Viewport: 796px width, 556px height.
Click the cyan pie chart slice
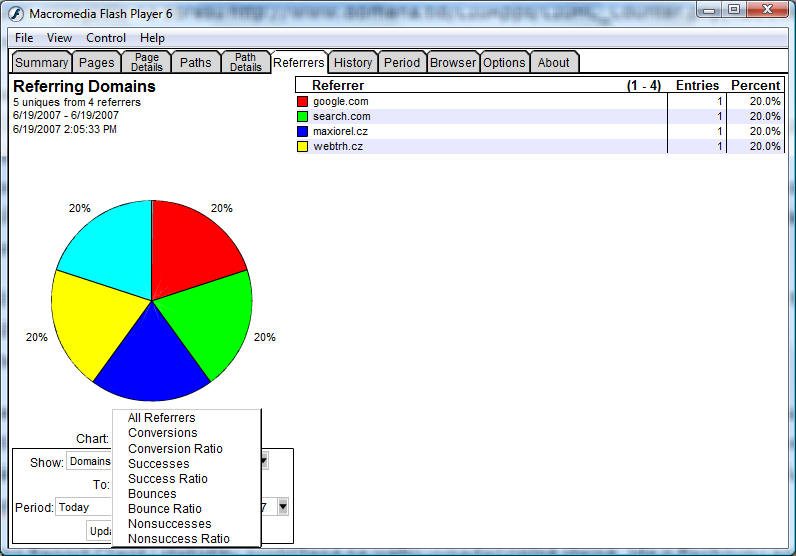click(114, 249)
